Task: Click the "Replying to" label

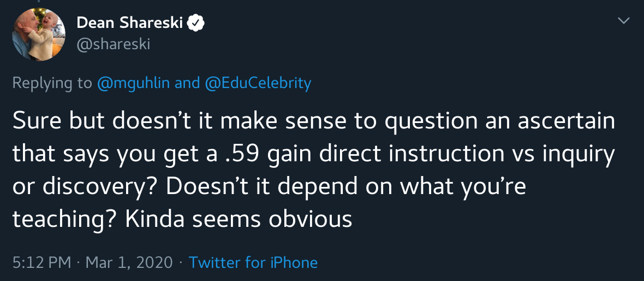Action: 52,83
